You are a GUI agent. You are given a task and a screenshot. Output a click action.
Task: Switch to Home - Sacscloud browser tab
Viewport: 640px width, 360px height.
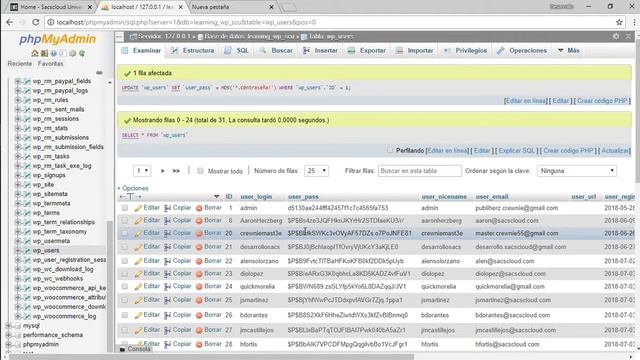click(51, 7)
